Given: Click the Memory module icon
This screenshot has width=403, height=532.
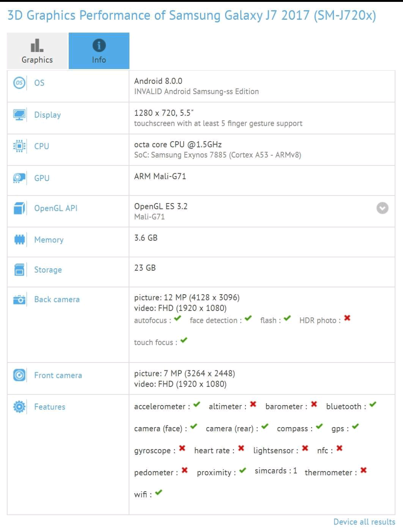Looking at the screenshot, I should [x=19, y=240].
